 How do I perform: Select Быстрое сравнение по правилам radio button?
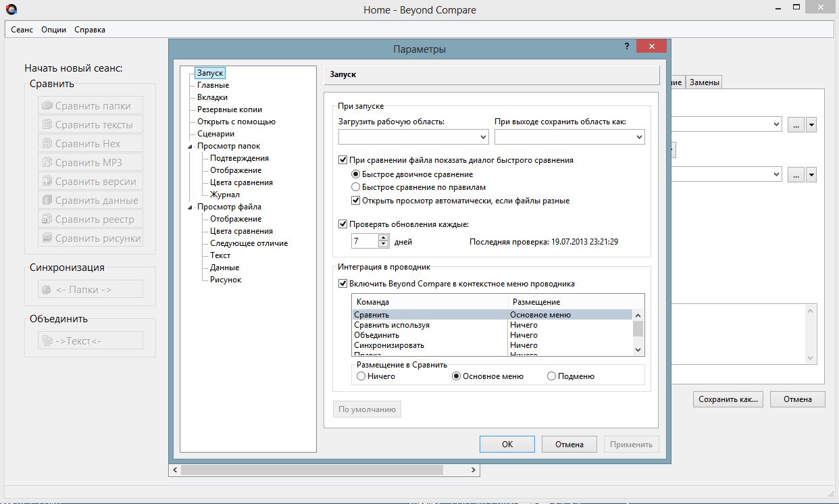[356, 187]
